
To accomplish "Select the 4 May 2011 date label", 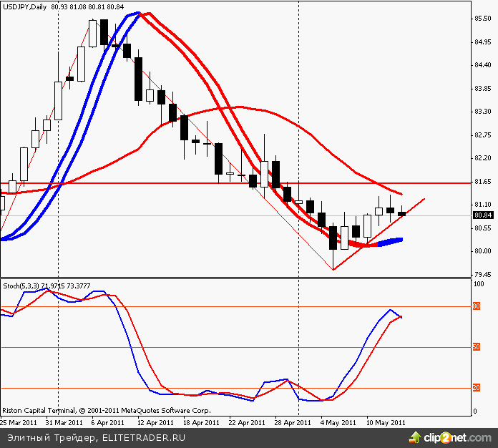I will click(339, 422).
